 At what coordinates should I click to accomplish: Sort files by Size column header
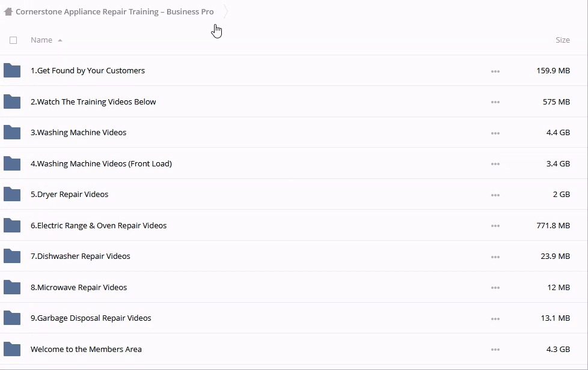(562, 40)
